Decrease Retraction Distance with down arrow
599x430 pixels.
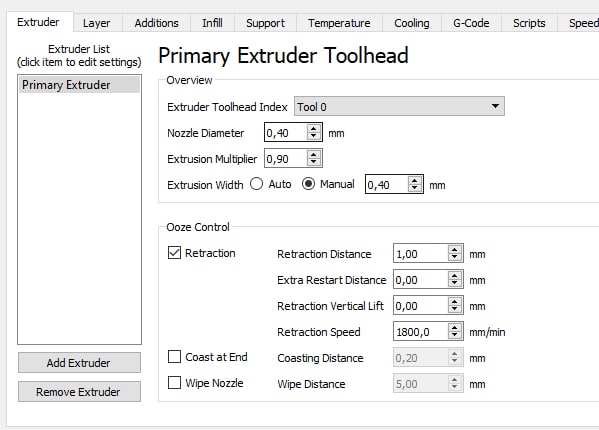pyautogui.click(x=455, y=257)
